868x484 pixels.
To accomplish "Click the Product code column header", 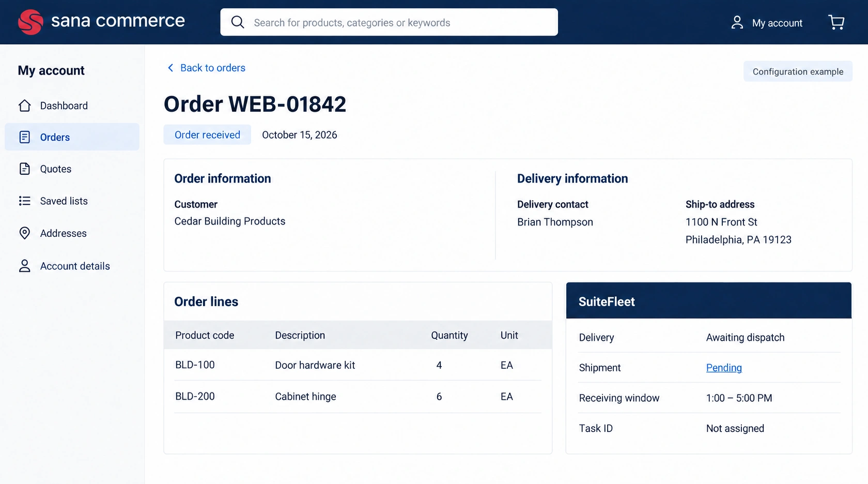I will [205, 336].
